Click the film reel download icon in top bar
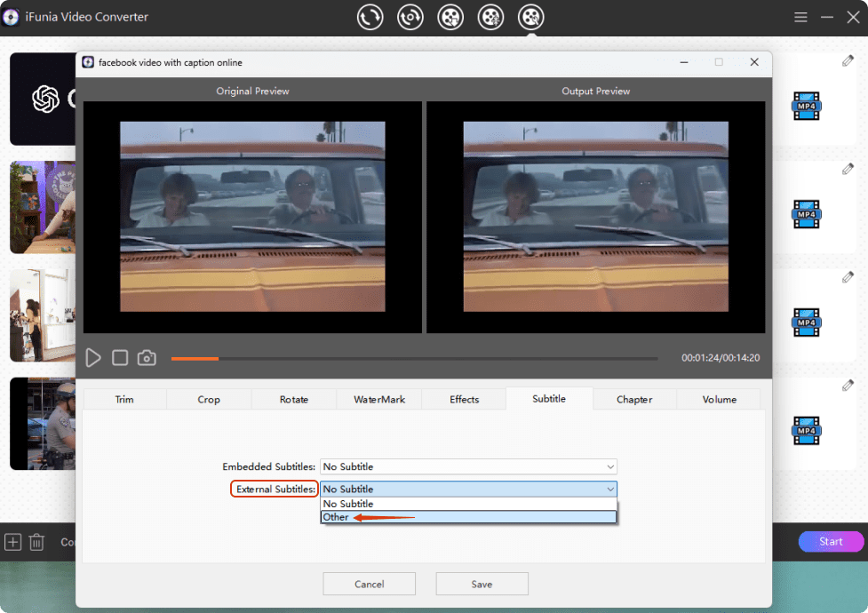 pyautogui.click(x=450, y=17)
